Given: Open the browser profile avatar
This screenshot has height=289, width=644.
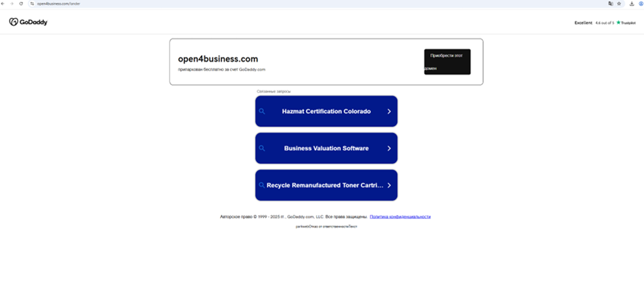Looking at the screenshot, I should [x=641, y=3].
